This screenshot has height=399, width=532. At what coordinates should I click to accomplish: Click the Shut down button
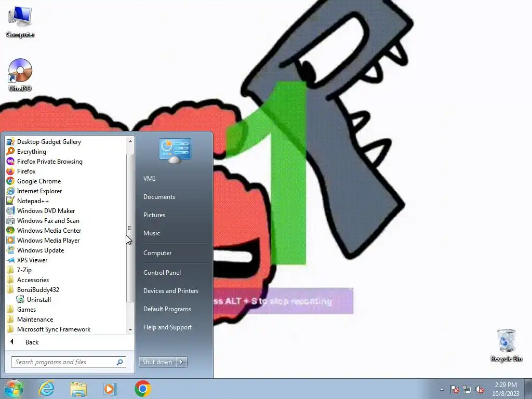tap(157, 362)
